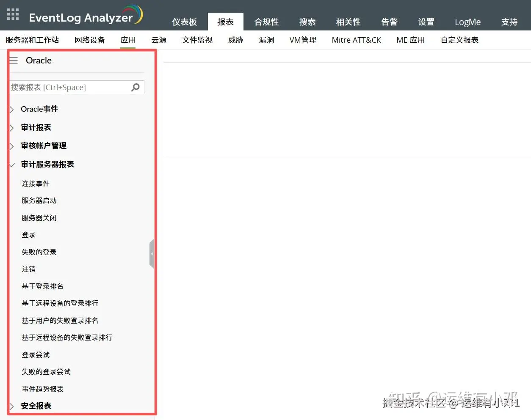This screenshot has width=531, height=420.
Task: Open the 注销 report
Action: (28, 269)
